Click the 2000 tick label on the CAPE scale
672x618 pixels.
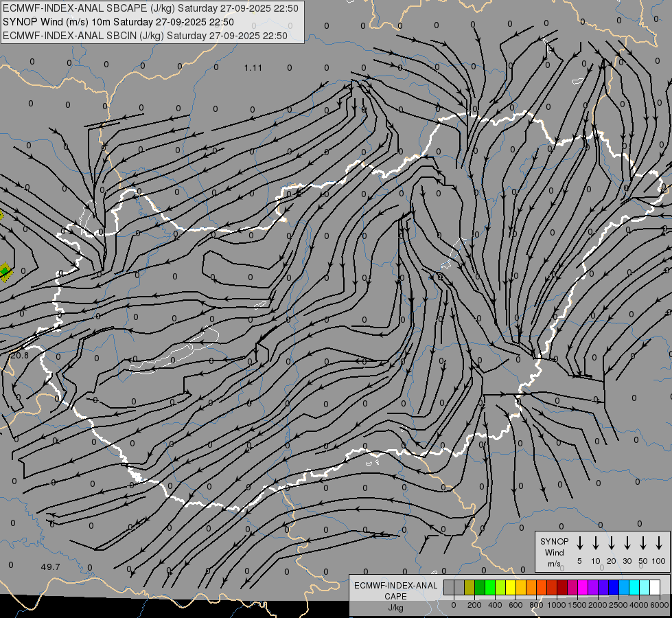tap(597, 605)
